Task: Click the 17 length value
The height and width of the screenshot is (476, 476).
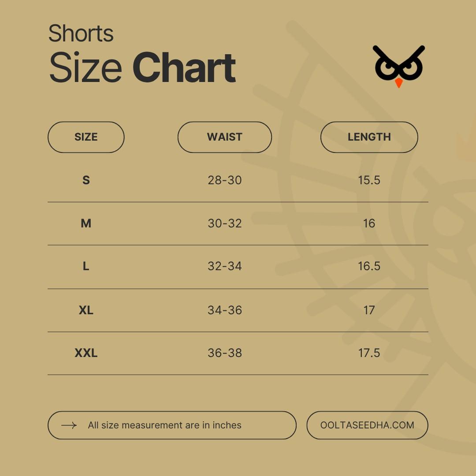Action: (x=369, y=310)
